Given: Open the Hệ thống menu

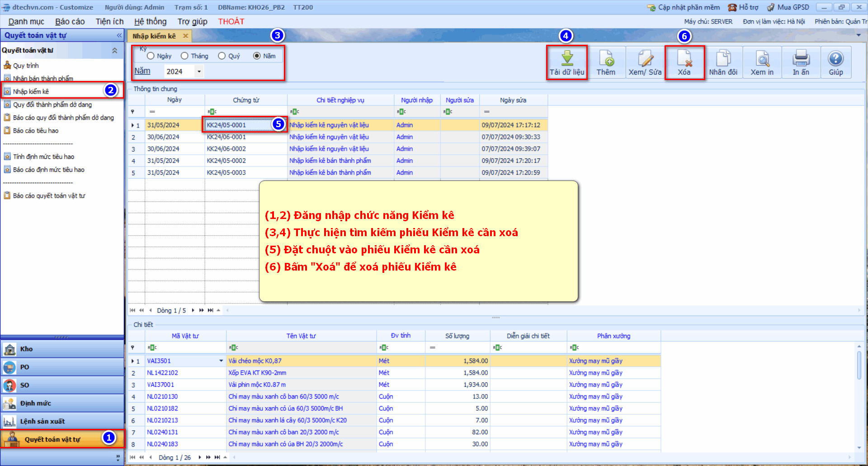Looking at the screenshot, I should pos(150,22).
